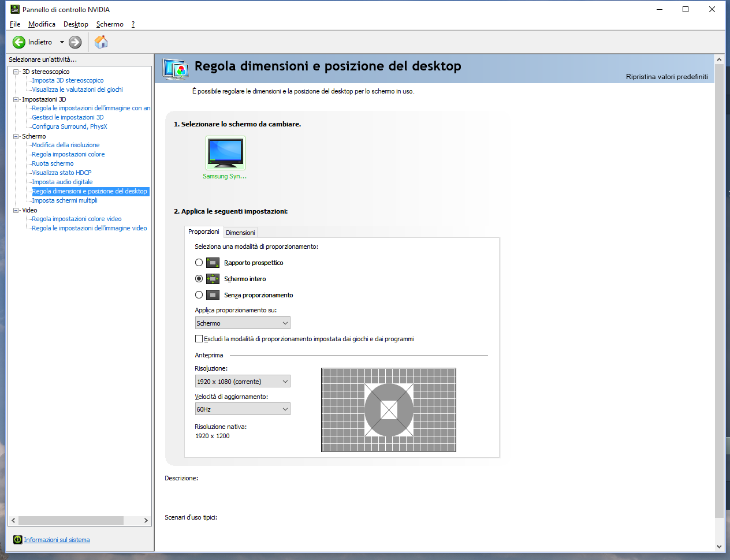Click Ripristina valori predefiniti link

(x=666, y=77)
